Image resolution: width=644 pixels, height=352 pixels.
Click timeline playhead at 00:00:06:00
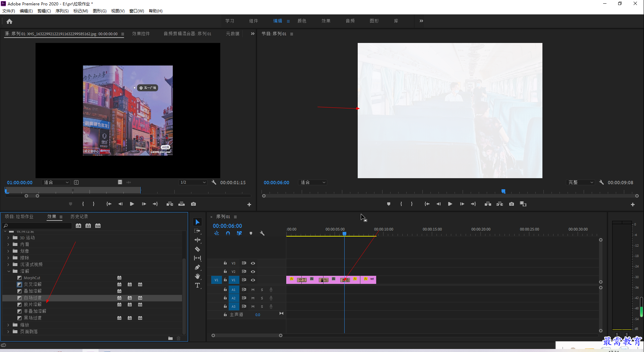(x=344, y=234)
